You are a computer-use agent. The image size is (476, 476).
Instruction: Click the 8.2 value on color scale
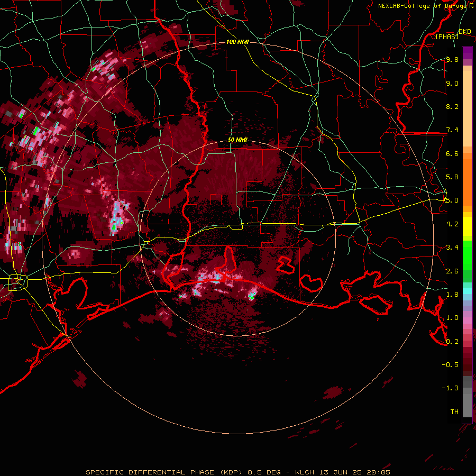(452, 106)
